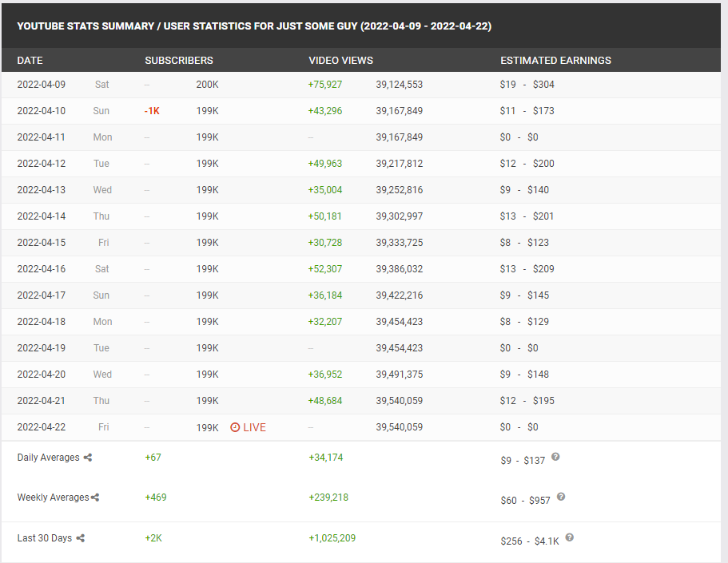
Task: Click +52,307 video views gain
Action: (325, 269)
